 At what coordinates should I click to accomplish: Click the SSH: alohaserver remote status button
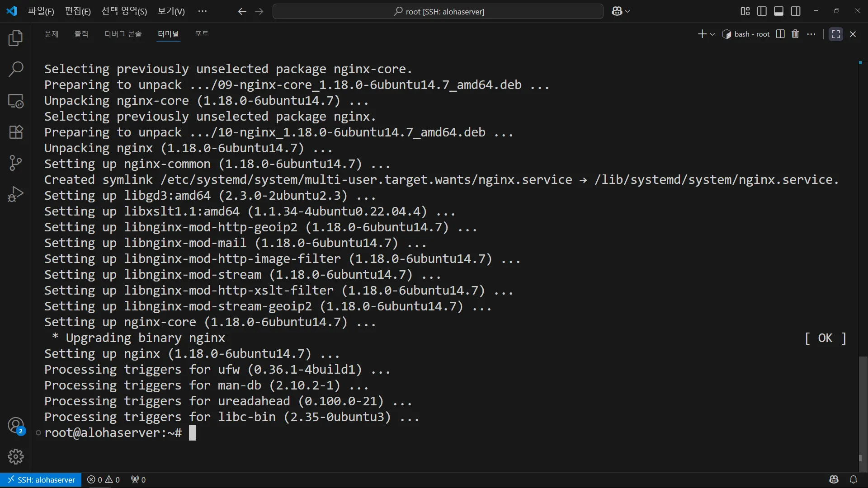(41, 480)
